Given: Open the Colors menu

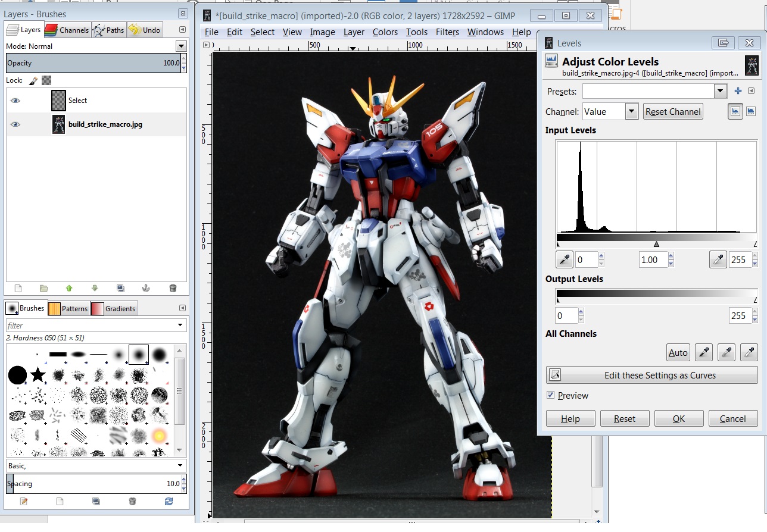Looking at the screenshot, I should pyautogui.click(x=385, y=32).
